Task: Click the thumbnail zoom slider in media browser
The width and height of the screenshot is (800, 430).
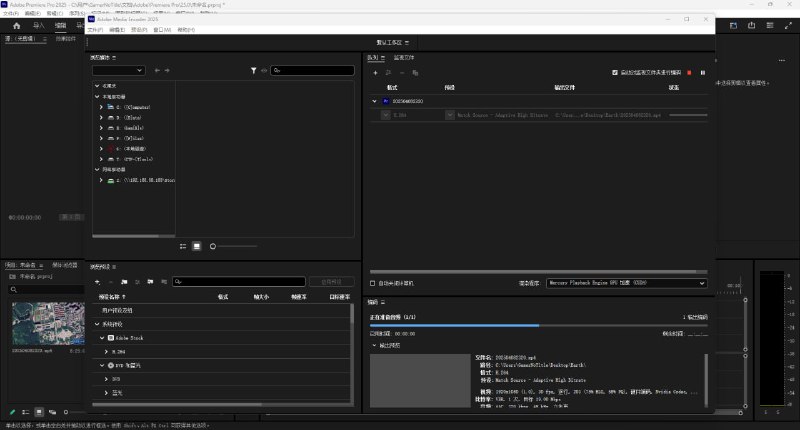Action: point(213,245)
